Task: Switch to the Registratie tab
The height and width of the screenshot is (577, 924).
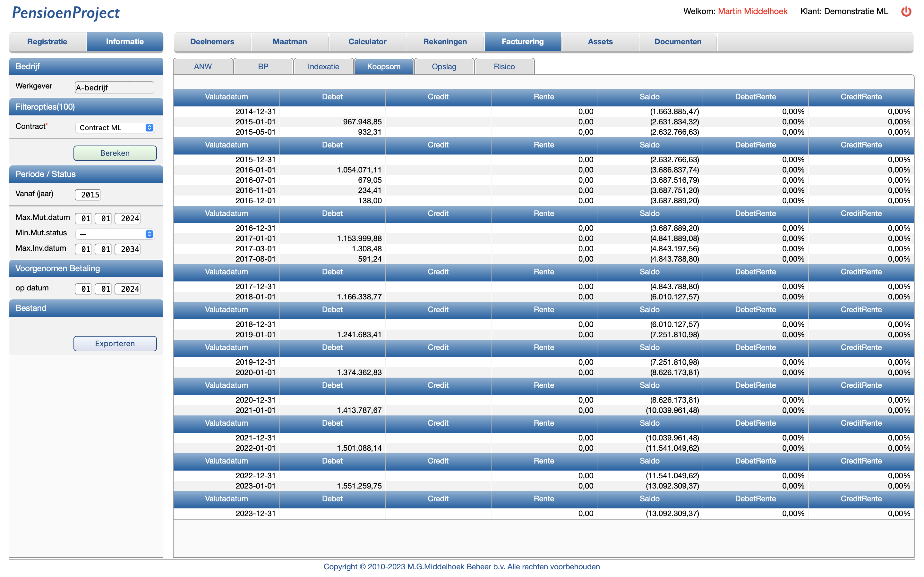Action: (47, 42)
